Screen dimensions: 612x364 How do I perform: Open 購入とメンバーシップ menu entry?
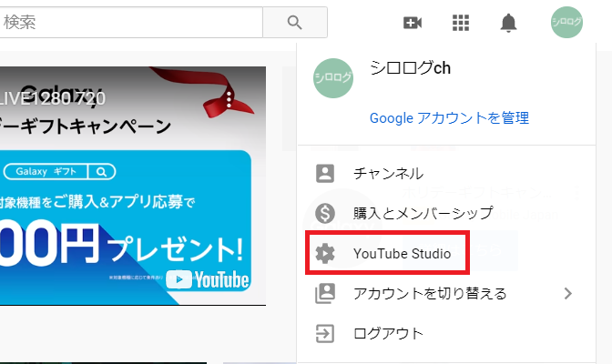pyautogui.click(x=446, y=214)
